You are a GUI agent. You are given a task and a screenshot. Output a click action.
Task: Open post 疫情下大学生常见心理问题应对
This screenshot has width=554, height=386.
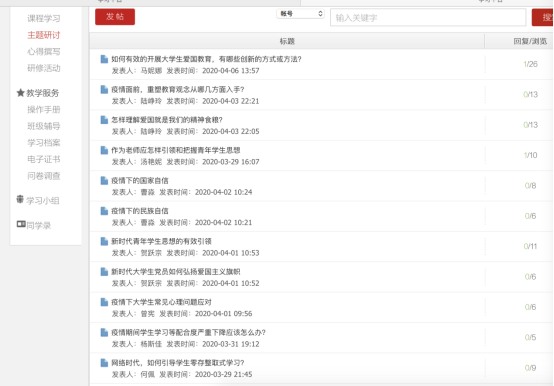(x=161, y=302)
